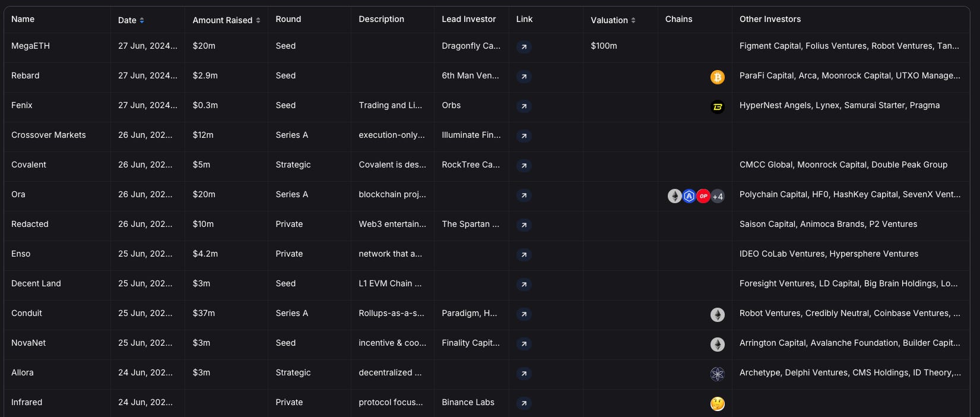Open the link arrow for NovaNet

tap(524, 344)
